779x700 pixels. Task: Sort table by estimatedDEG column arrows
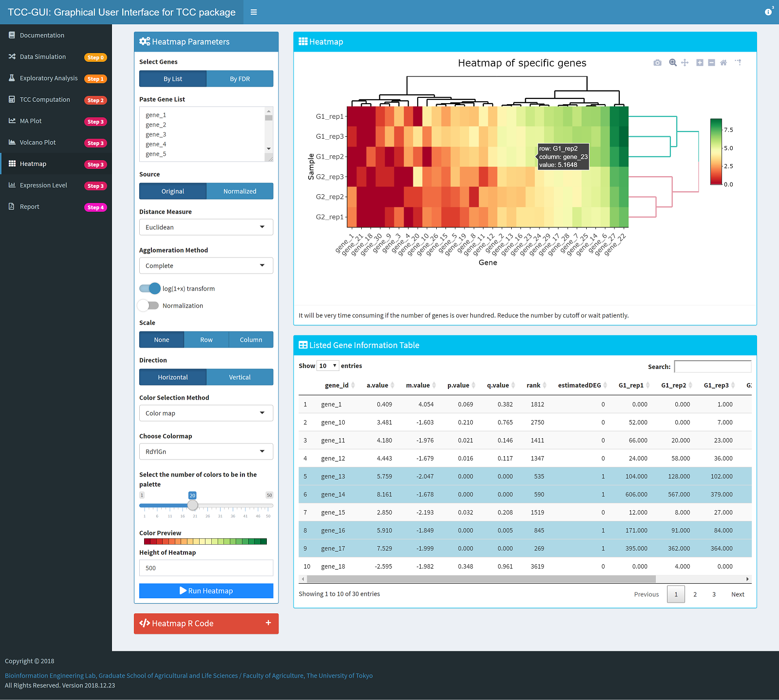(605, 385)
